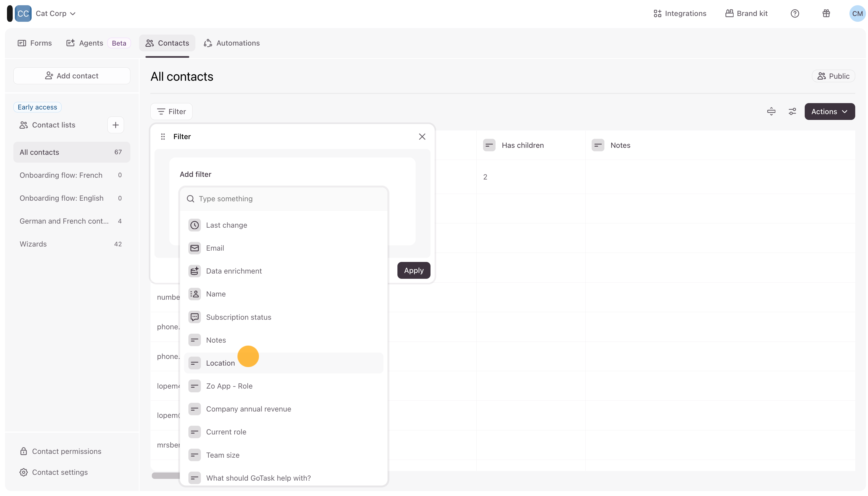The width and height of the screenshot is (868, 496).
Task: Toggle the Filter button above the table
Action: [171, 112]
